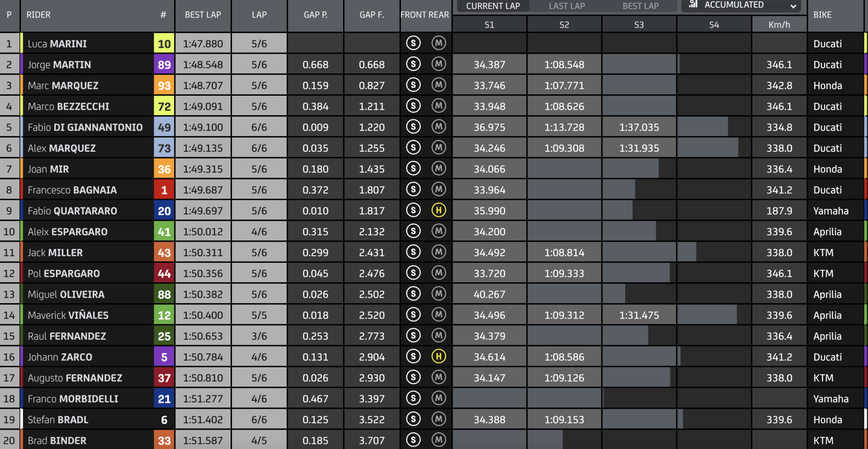Click the GAP P. column header
The width and height of the screenshot is (868, 449).
point(316,15)
